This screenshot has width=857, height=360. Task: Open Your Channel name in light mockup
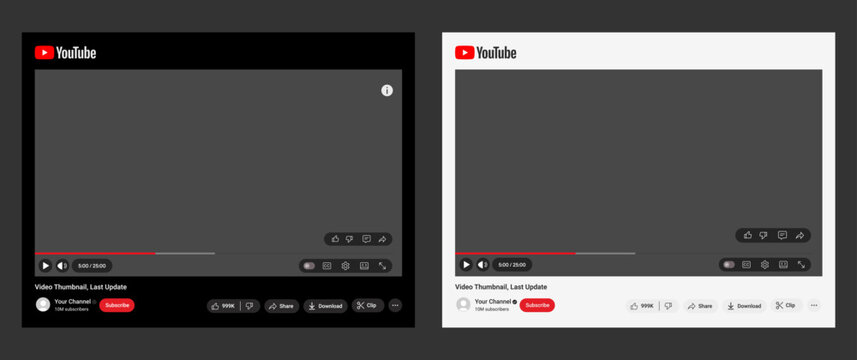tap(493, 302)
